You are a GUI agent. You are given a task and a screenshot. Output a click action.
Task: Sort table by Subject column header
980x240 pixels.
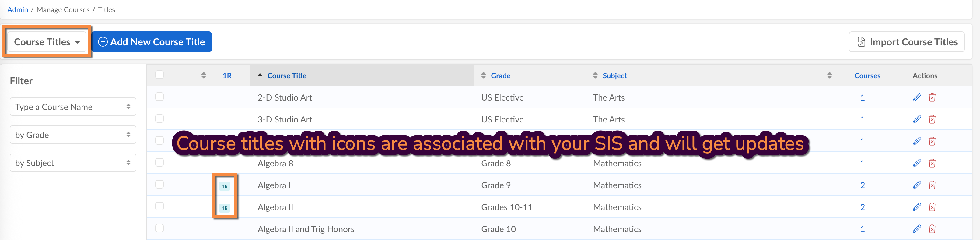click(614, 76)
